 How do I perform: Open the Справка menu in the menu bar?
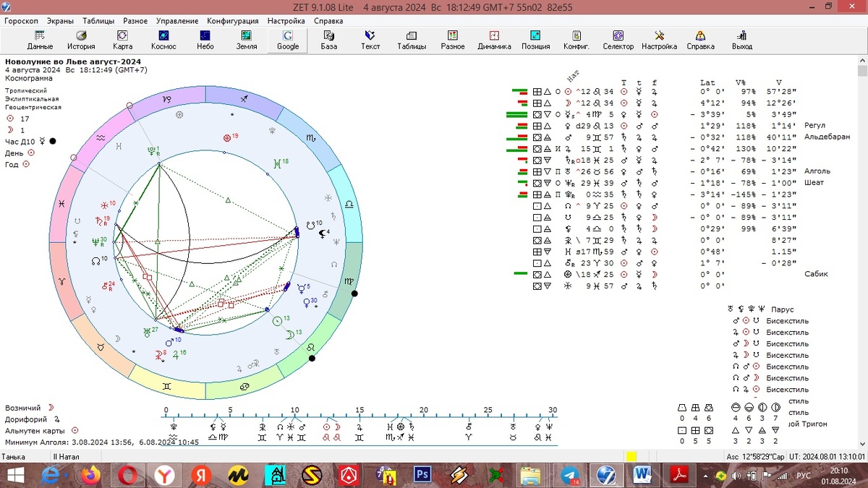point(328,21)
